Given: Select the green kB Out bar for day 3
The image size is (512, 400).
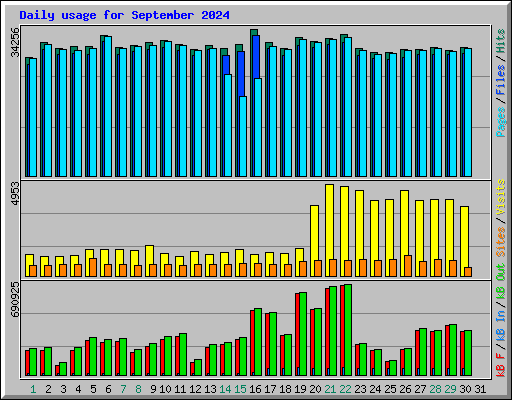Looking at the screenshot, I should (x=63, y=369).
